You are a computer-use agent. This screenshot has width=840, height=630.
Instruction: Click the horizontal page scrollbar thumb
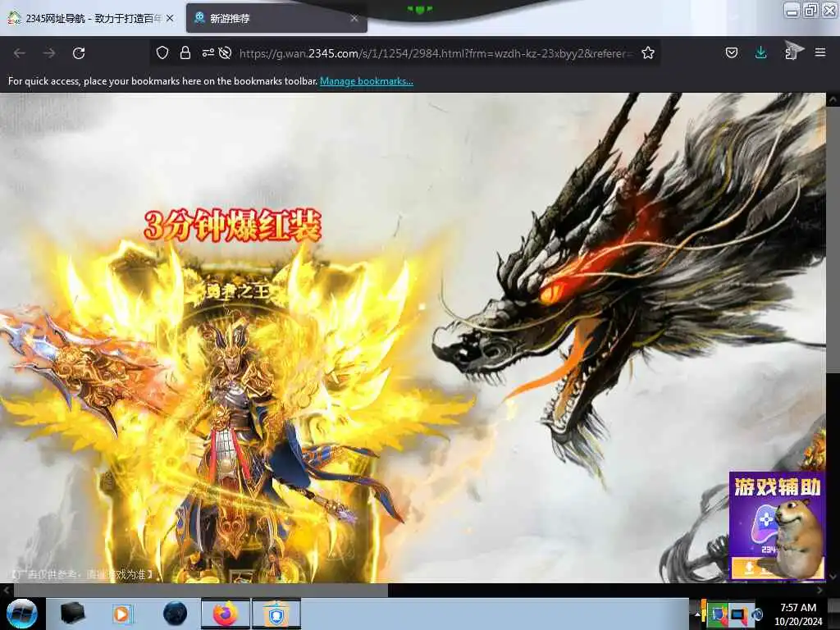[200, 590]
